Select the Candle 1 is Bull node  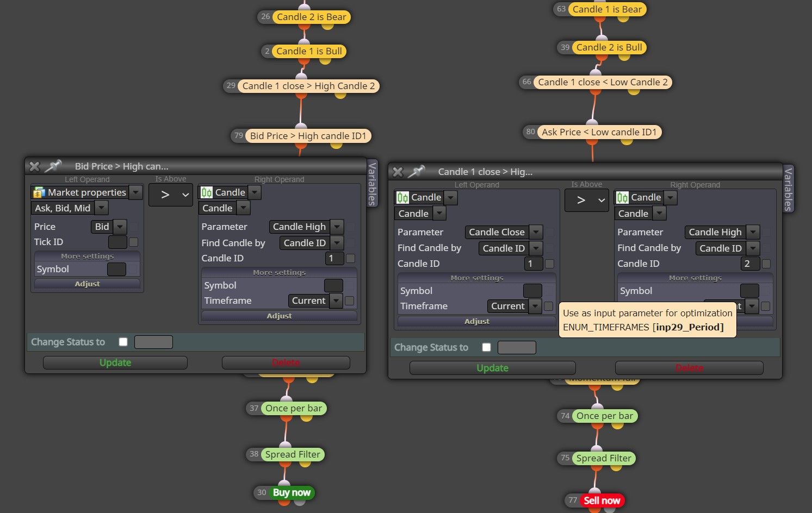coord(309,51)
